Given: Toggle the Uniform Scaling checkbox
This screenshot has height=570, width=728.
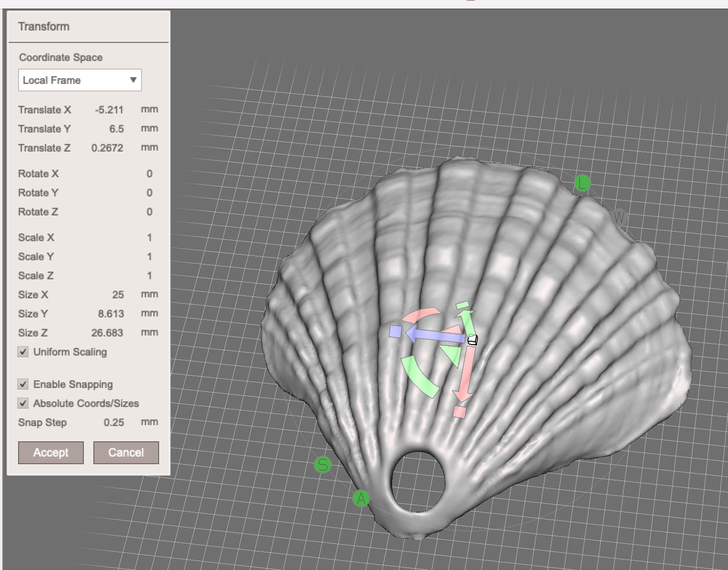Looking at the screenshot, I should point(23,352).
